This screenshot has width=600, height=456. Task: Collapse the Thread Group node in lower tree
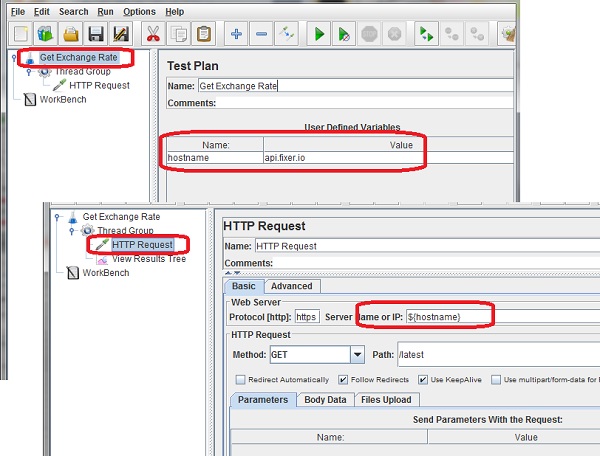pos(71,231)
